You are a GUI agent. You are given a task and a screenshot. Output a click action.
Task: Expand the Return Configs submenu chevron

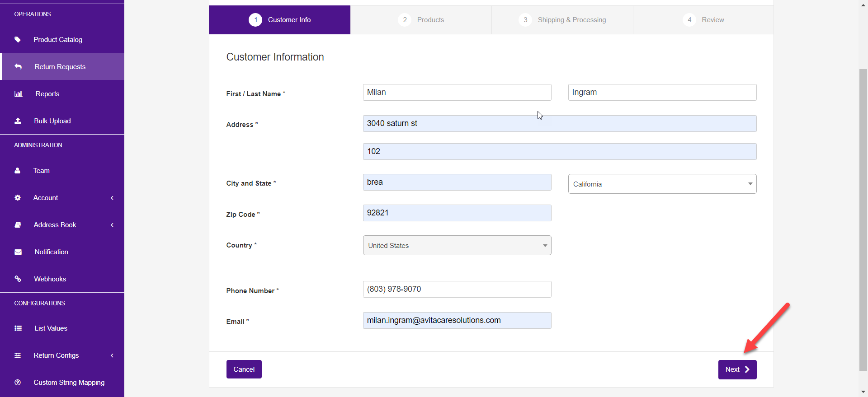point(112,355)
